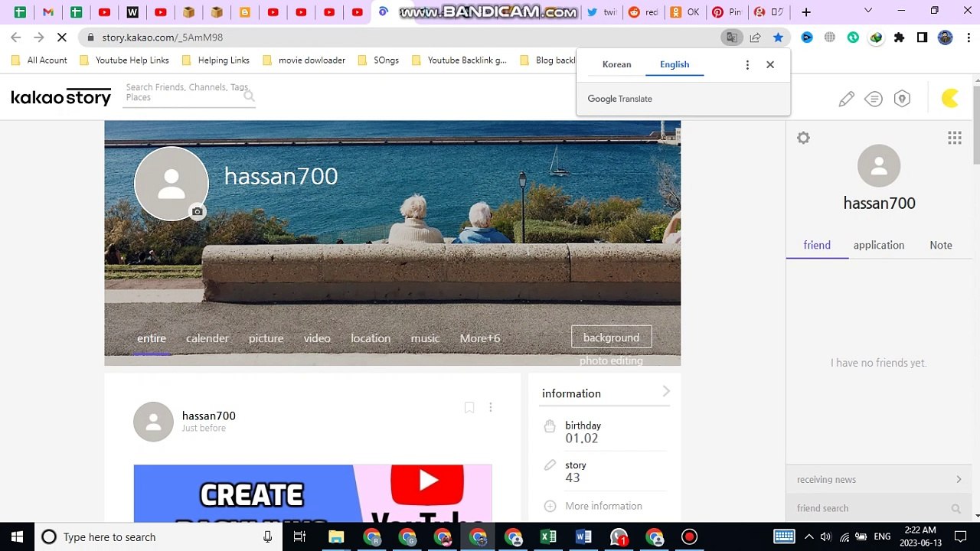Image resolution: width=980 pixels, height=551 pixels.
Task: Open the music tab on profile
Action: click(425, 338)
